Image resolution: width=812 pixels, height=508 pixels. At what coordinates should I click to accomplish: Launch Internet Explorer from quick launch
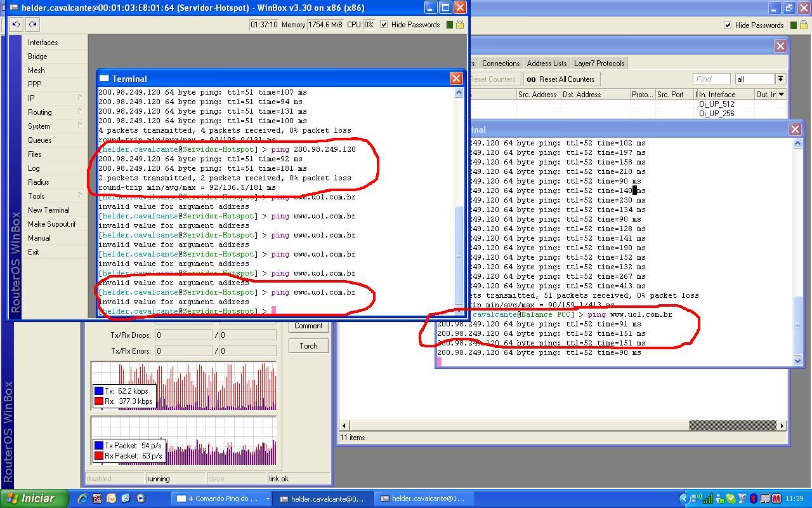pos(82,498)
